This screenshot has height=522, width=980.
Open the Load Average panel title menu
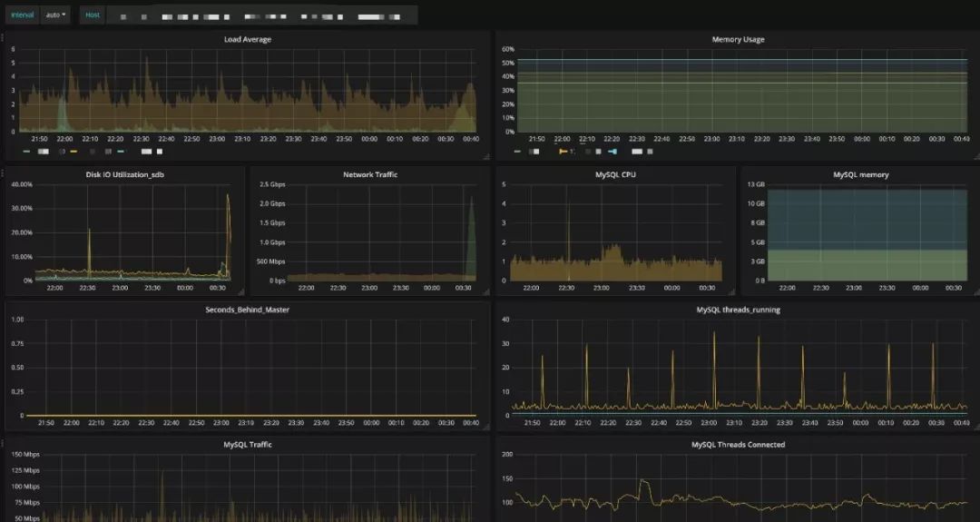pos(247,39)
